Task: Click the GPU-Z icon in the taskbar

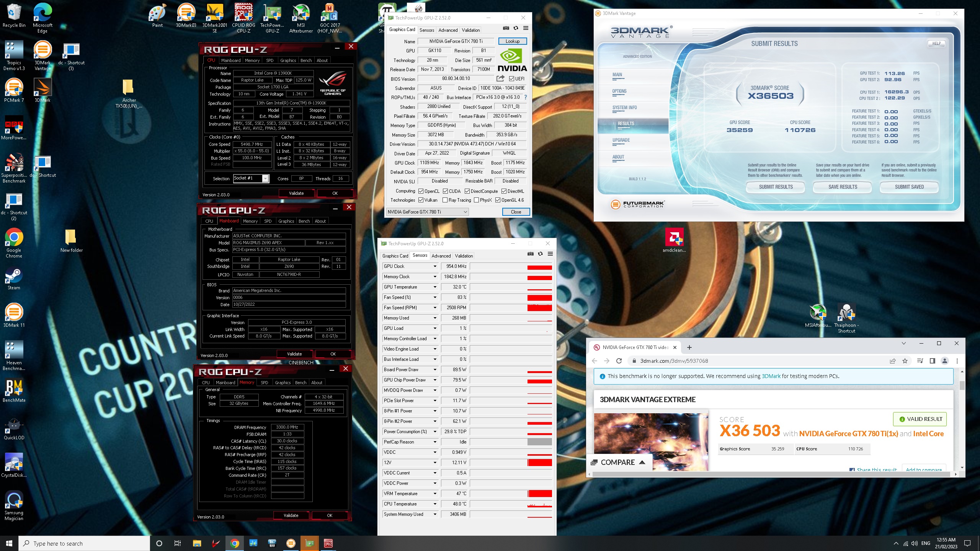Action: (x=310, y=543)
